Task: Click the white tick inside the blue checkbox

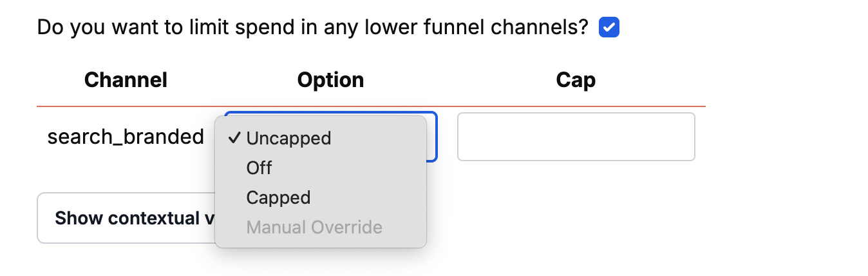Action: coord(609,28)
